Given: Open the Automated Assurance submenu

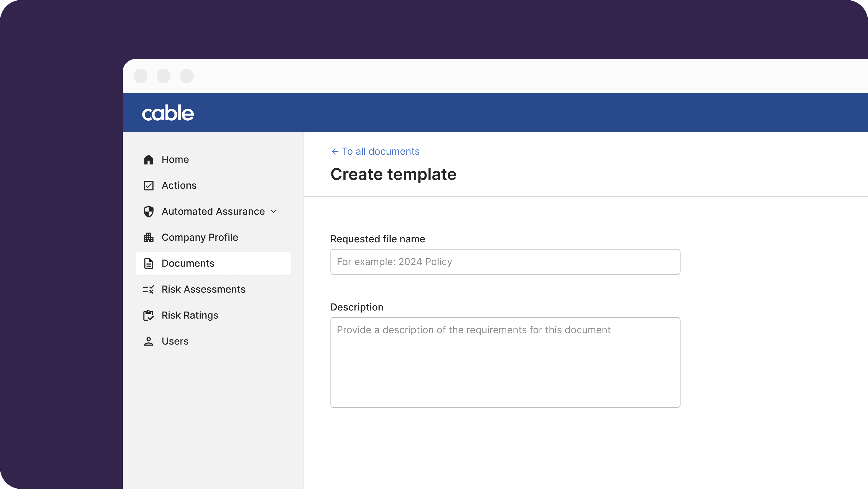Looking at the screenshot, I should pos(213,212).
